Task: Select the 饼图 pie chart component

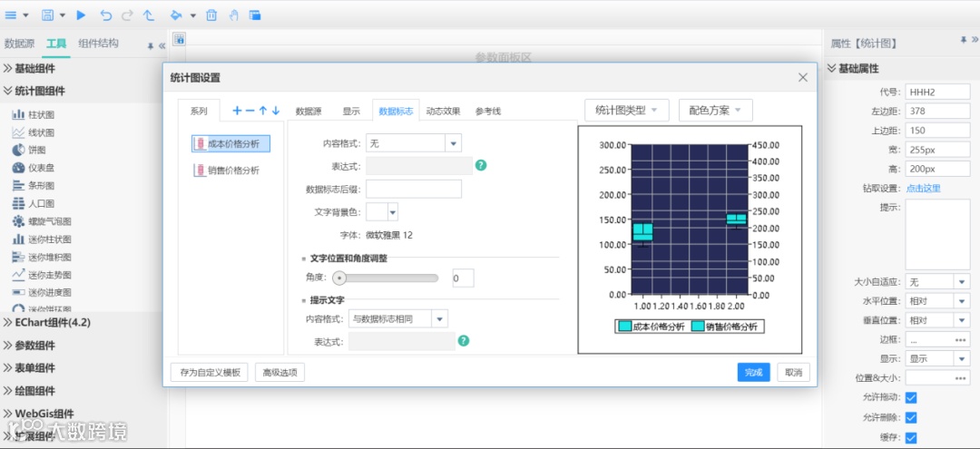Action: (29, 150)
